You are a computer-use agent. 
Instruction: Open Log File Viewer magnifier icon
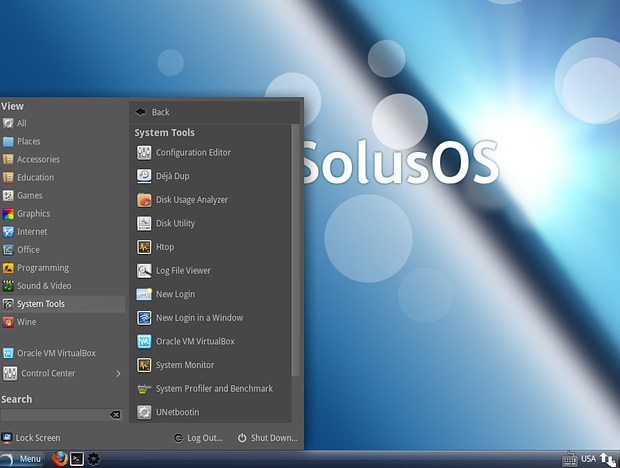tap(144, 271)
